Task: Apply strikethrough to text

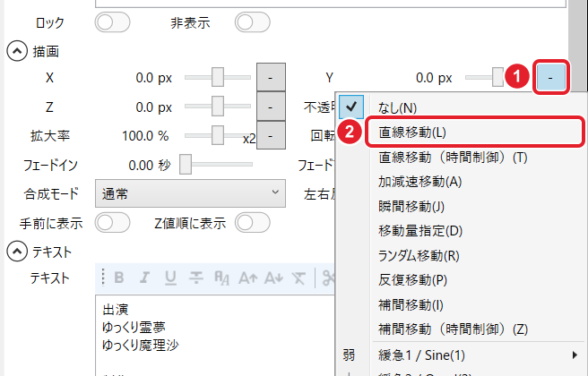Action: click(x=195, y=278)
